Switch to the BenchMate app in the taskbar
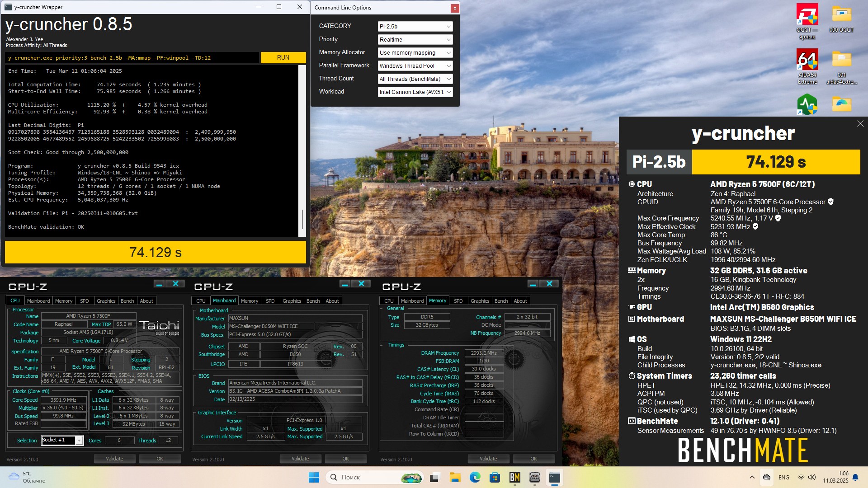The width and height of the screenshot is (868, 488). click(x=514, y=477)
